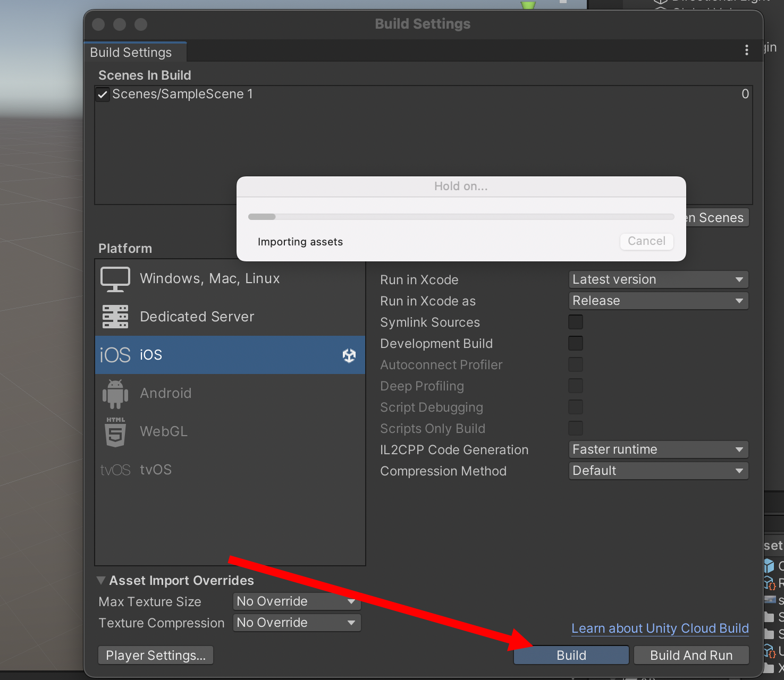Screen dimensions: 784x680
Task: Enable the Symlink Sources checkbox
Action: [576, 322]
